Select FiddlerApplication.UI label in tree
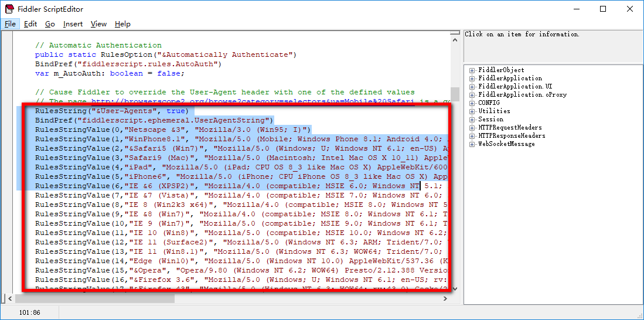Screen dimensions: 644x320 click(515, 87)
